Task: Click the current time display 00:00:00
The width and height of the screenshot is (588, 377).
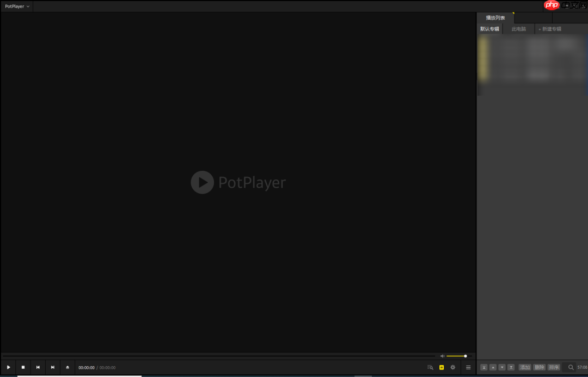Action: (86, 368)
